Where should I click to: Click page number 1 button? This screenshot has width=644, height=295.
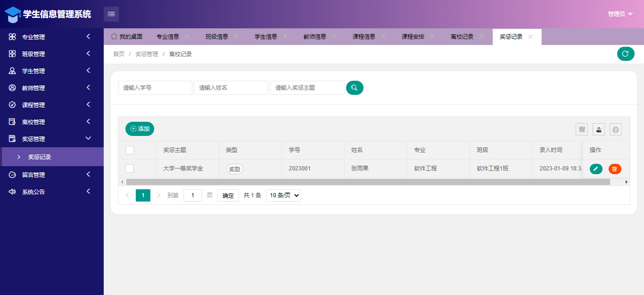tap(143, 195)
